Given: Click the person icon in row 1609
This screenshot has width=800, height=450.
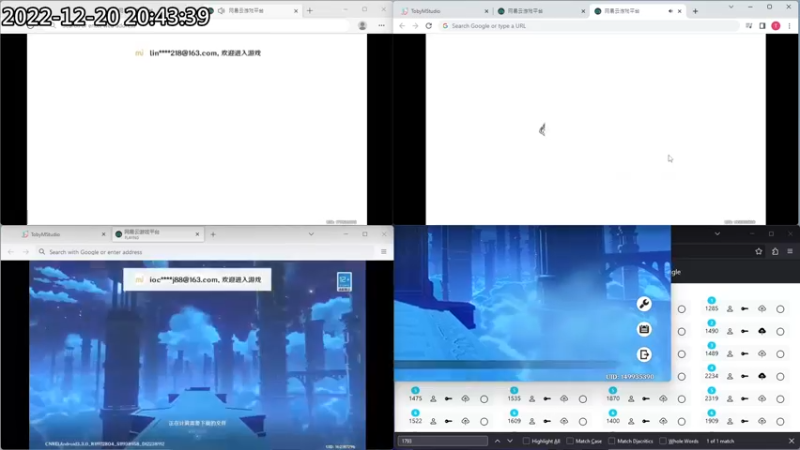Looking at the screenshot, I should click(x=532, y=421).
